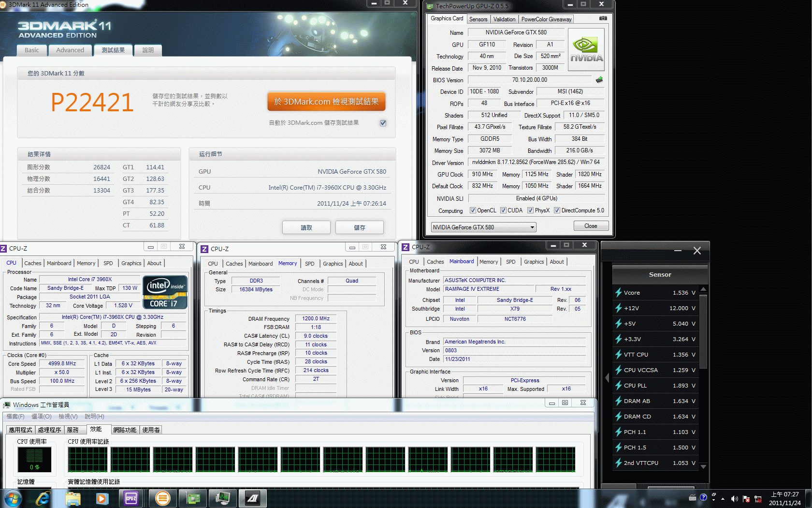This screenshot has width=812, height=508.
Task: Open SPD tab in the CPU-Z Memory window
Action: coord(310,264)
